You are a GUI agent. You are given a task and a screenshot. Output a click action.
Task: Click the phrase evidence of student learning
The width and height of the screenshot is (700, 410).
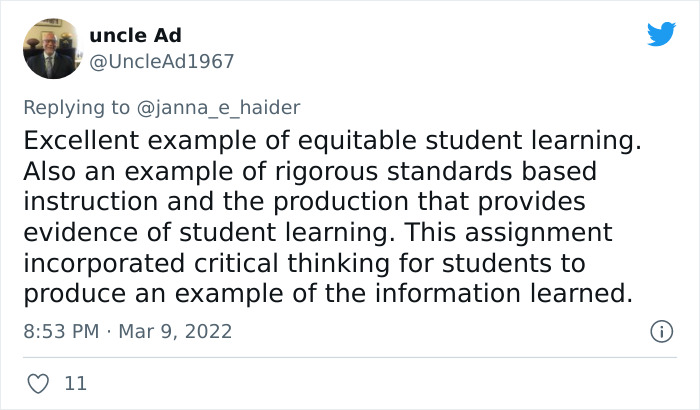click(206, 232)
